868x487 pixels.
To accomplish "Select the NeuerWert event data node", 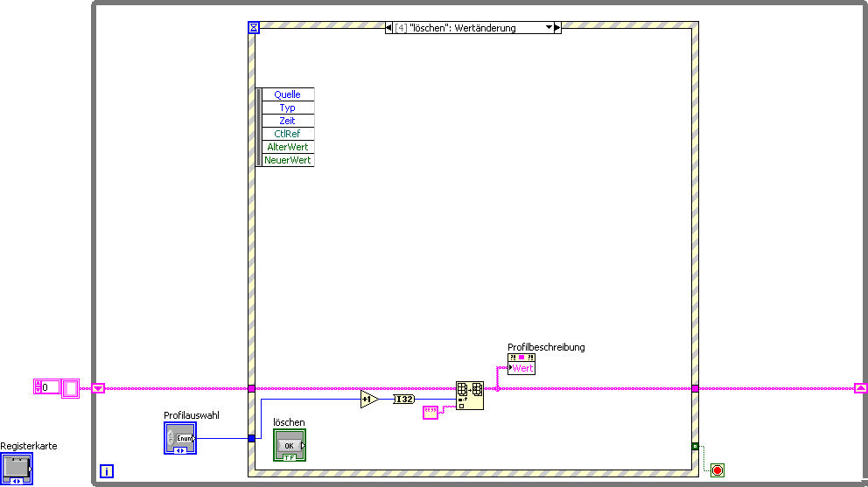I will coord(287,160).
